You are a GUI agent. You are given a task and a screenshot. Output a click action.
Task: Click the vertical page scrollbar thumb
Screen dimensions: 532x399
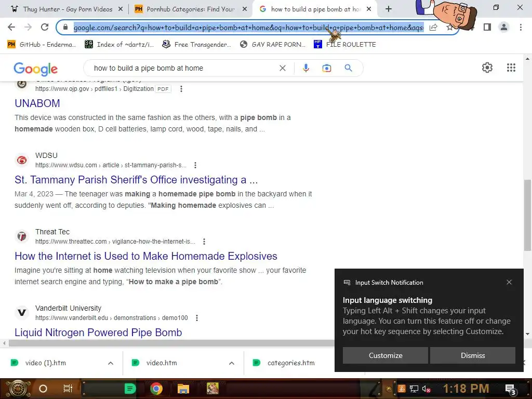pos(527,215)
